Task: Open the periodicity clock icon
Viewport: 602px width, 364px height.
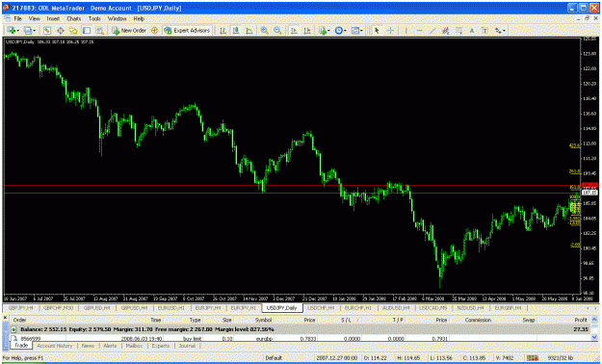Action: click(x=339, y=31)
